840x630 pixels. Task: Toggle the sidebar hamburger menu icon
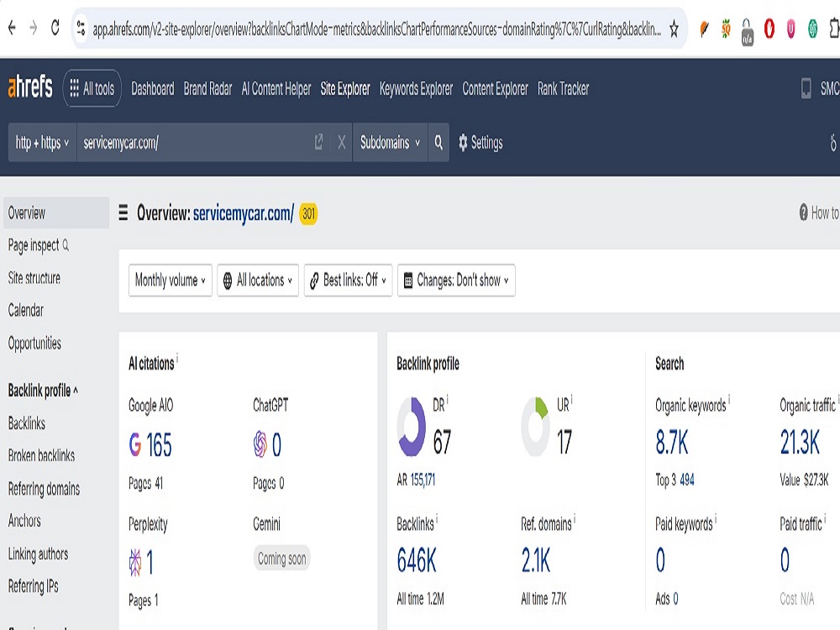click(123, 213)
